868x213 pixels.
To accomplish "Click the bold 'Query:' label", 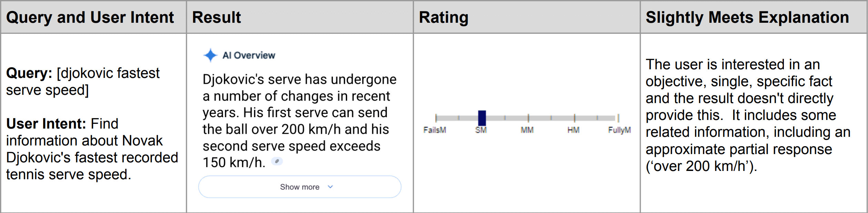I will coord(29,73).
